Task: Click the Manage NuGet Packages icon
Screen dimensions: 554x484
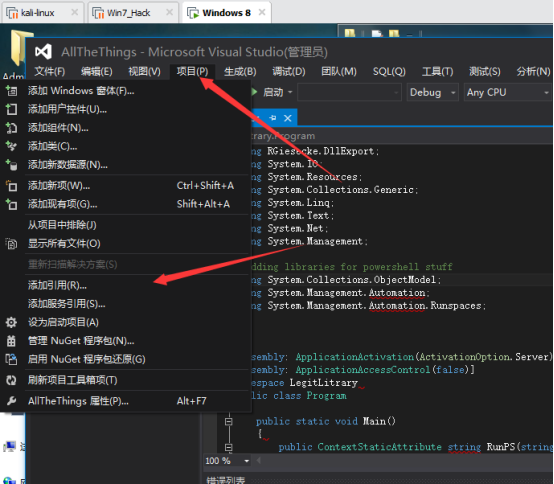Action: point(11,341)
